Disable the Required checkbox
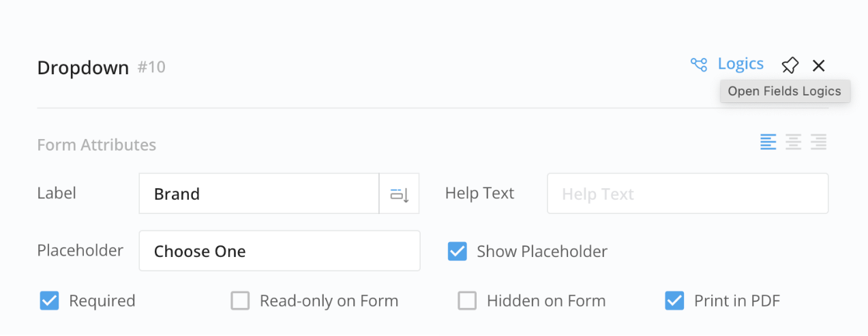 (x=49, y=301)
